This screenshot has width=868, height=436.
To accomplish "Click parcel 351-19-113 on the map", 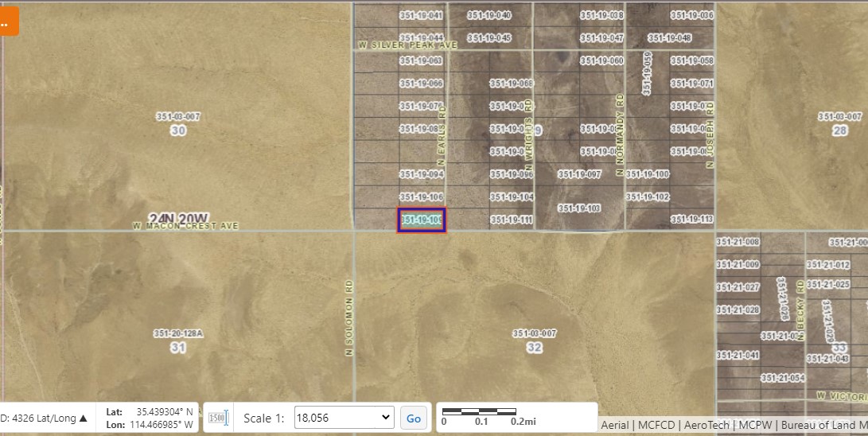I will [691, 220].
